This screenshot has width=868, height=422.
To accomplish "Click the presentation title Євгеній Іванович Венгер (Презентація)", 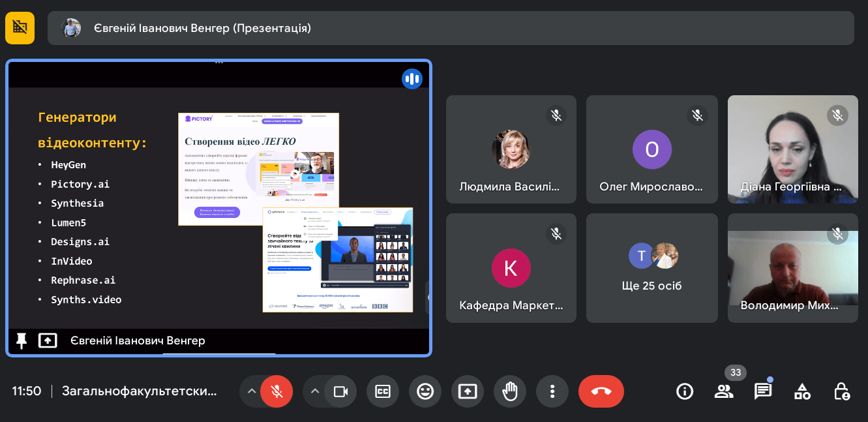I will 202,28.
